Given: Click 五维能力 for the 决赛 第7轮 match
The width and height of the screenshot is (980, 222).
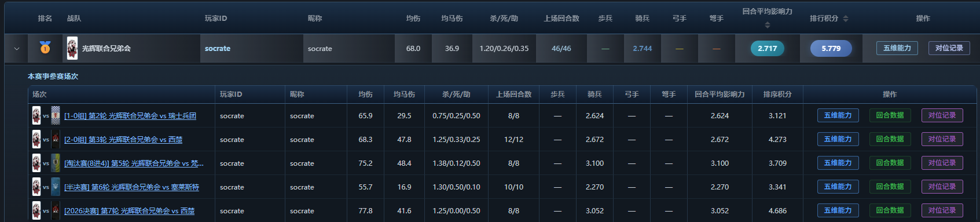Looking at the screenshot, I should [838, 210].
